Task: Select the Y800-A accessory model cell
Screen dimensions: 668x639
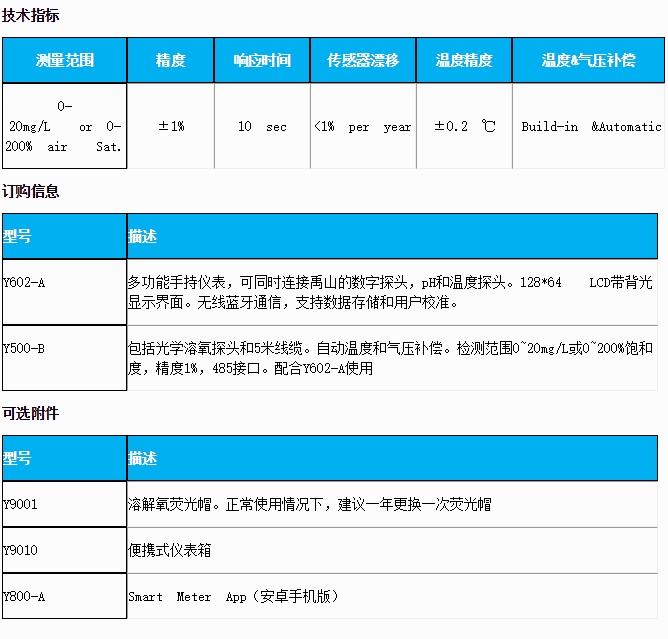Action: [64, 596]
